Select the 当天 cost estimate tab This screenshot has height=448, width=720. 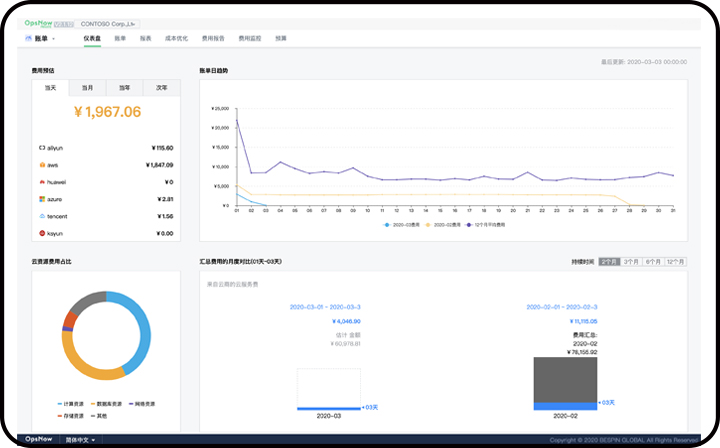coord(50,88)
